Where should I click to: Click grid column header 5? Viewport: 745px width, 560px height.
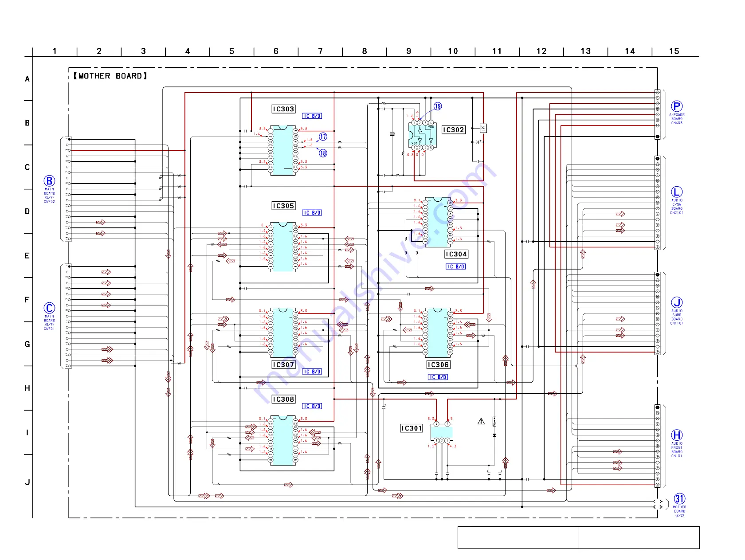(x=231, y=51)
